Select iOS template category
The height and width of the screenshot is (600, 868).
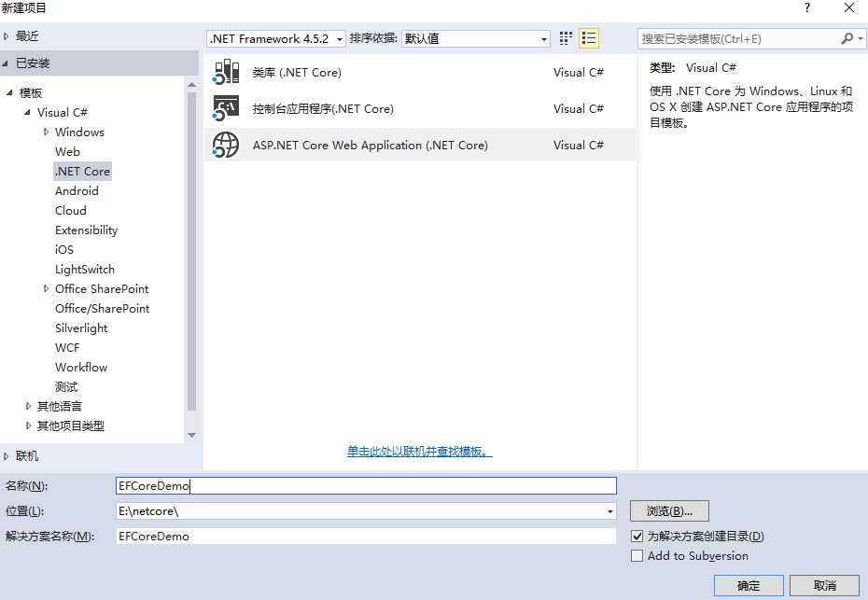(x=64, y=250)
